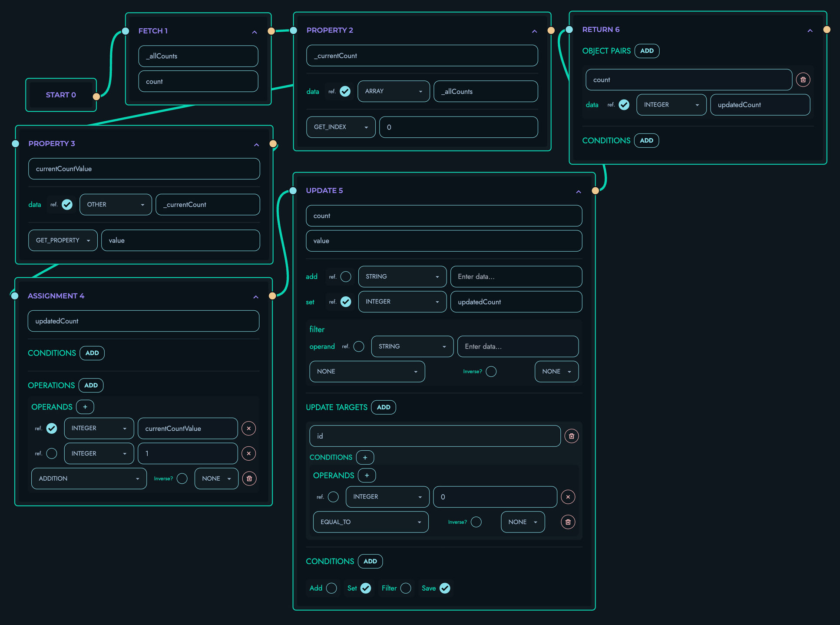The width and height of the screenshot is (840, 625).
Task: Toggle the filter Inverse? option in UPDATE 5
Action: coord(491,372)
